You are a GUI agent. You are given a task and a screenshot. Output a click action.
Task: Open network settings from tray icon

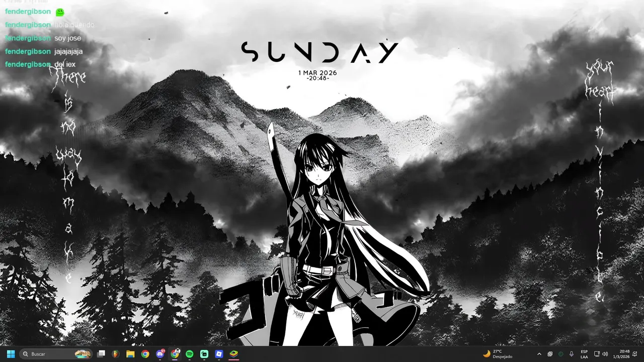click(597, 354)
